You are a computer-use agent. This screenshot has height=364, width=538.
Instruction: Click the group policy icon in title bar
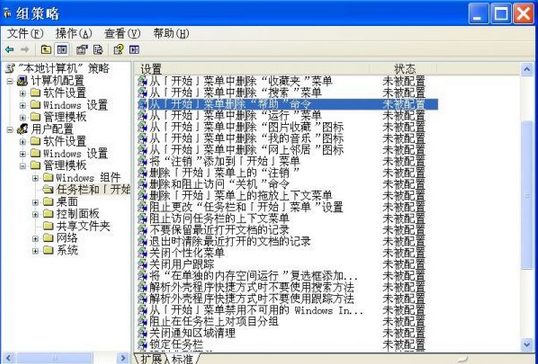(8, 14)
